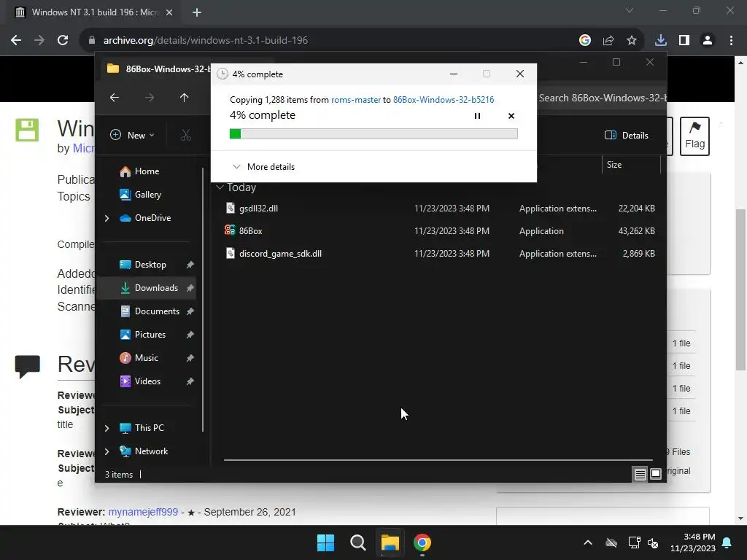
Task: Expand More details in copy dialog
Action: (x=263, y=167)
